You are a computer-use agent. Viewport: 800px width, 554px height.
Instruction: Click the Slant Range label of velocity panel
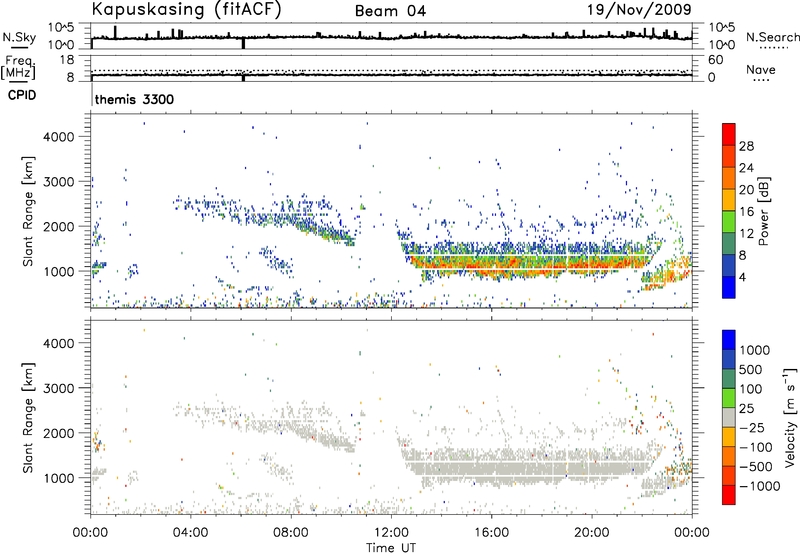(29, 417)
